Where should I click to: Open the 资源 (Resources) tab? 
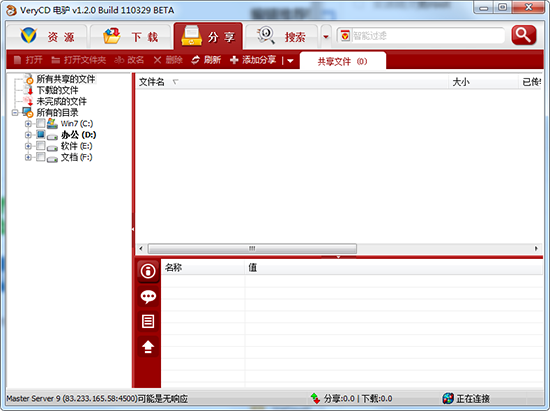point(47,36)
